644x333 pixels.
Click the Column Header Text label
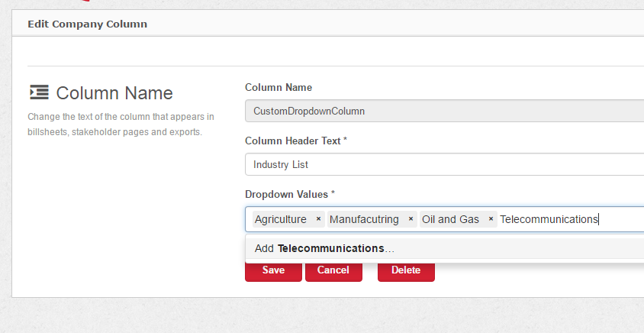click(x=295, y=141)
